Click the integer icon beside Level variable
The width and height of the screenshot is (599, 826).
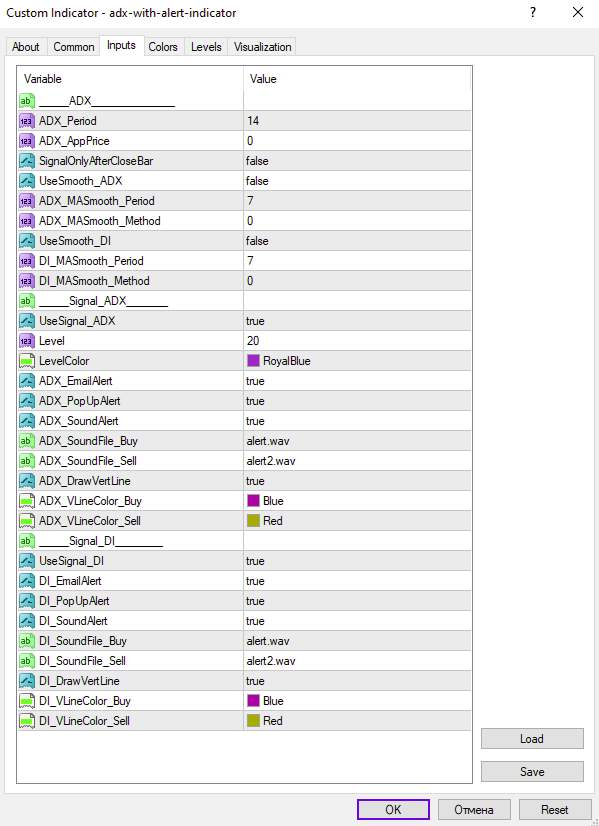[27, 341]
